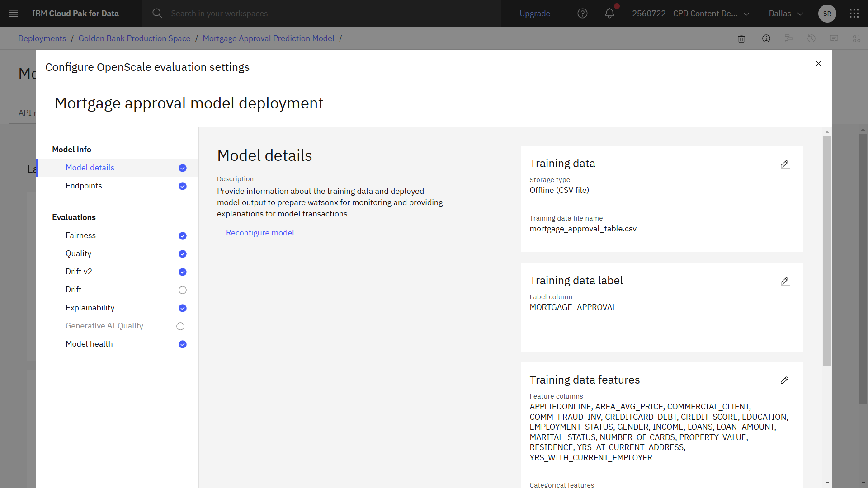Toggle the Generative AI Quality radio button
The height and width of the screenshot is (488, 868).
click(183, 326)
